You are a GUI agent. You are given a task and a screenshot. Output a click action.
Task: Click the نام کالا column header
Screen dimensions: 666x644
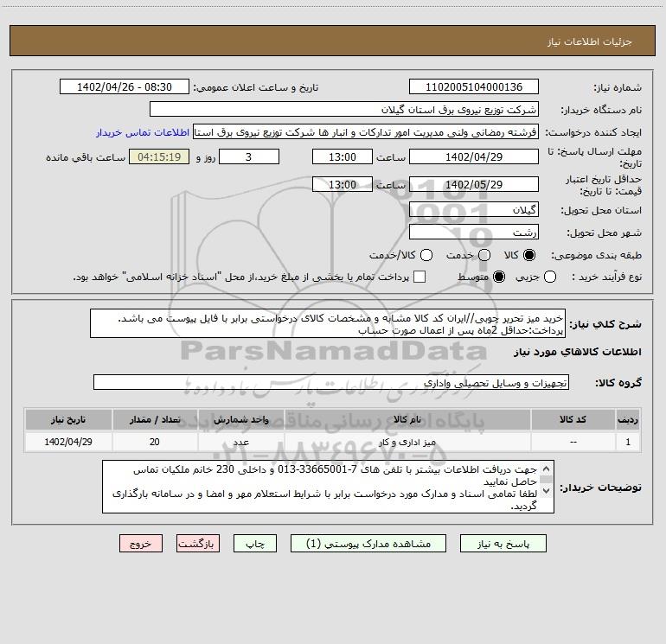[407, 419]
